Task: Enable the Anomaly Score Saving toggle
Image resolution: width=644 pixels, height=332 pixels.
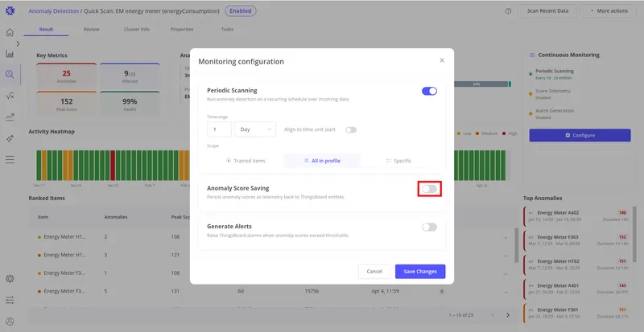Action: pyautogui.click(x=429, y=189)
